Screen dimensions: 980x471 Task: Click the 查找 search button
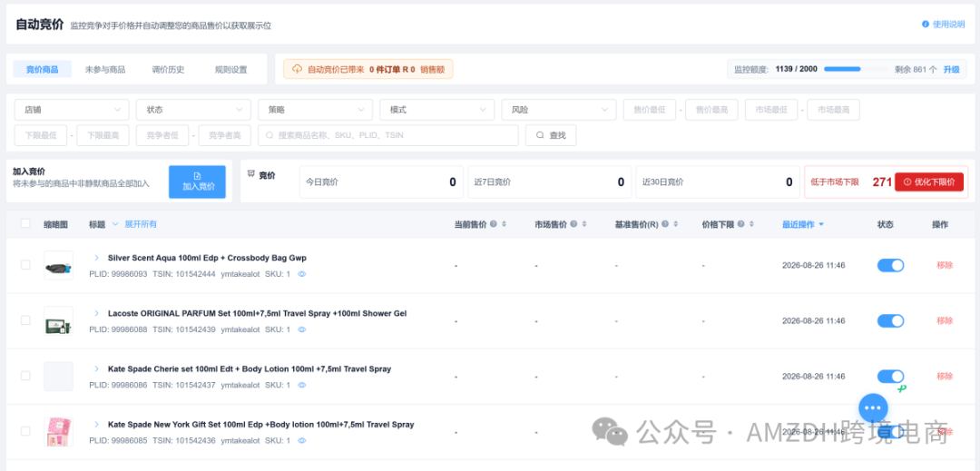tap(551, 135)
